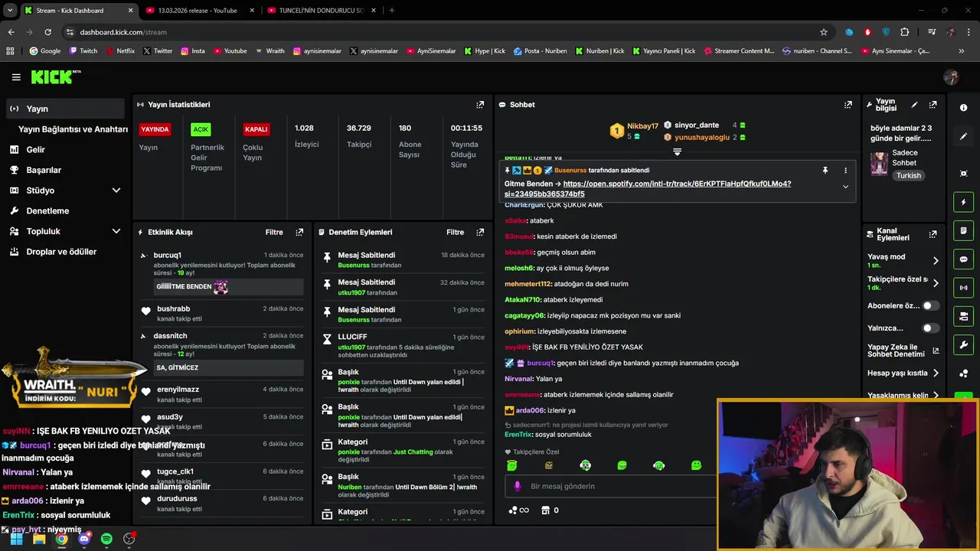This screenshot has width=980, height=551.
Task: Toggle the Yalnızca... chat switch
Action: 930,328
